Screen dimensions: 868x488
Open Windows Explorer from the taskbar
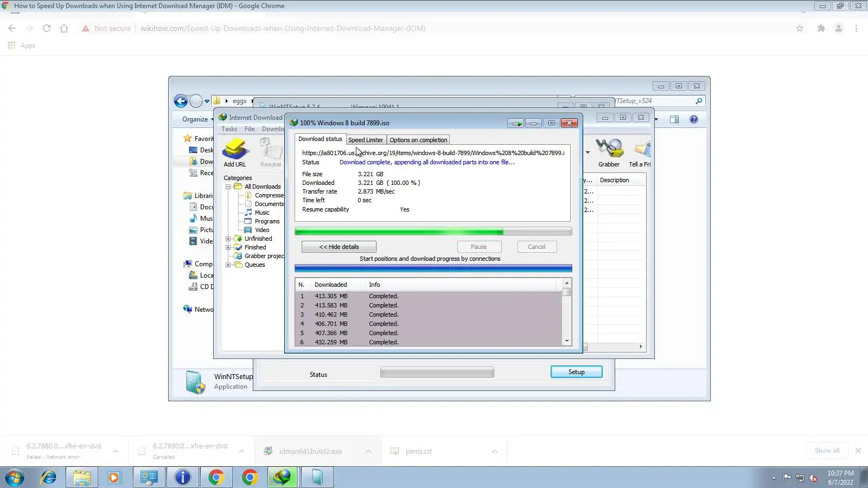click(82, 477)
